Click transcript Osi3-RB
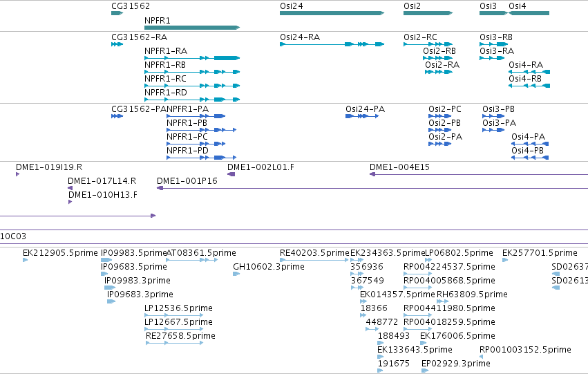588x374 pixels. [493, 44]
